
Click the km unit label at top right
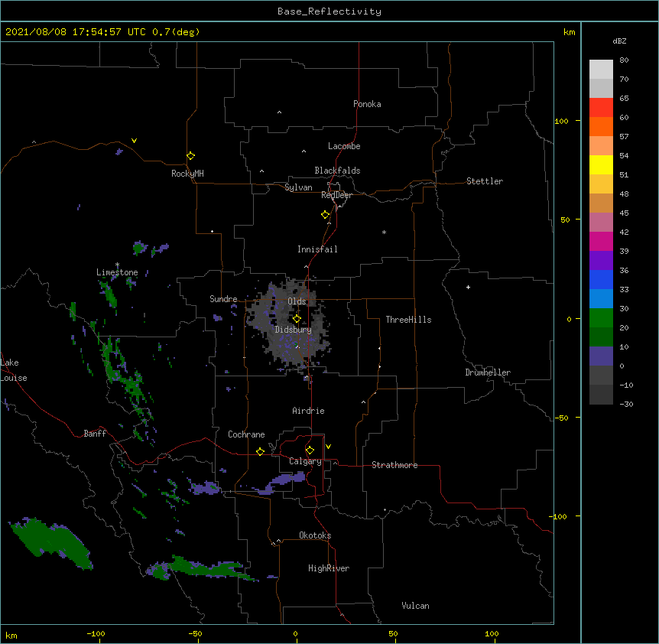[569, 32]
